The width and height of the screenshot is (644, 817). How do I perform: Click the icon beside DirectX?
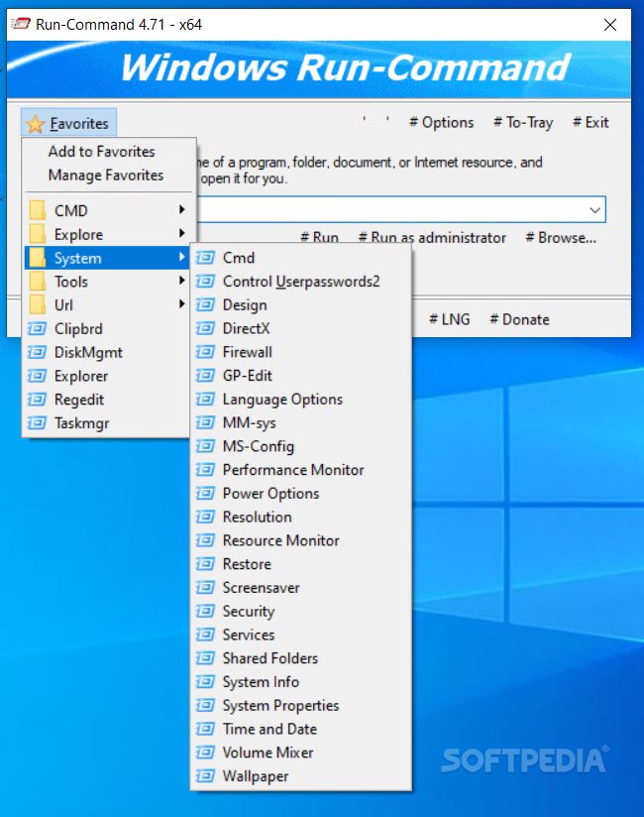[205, 328]
